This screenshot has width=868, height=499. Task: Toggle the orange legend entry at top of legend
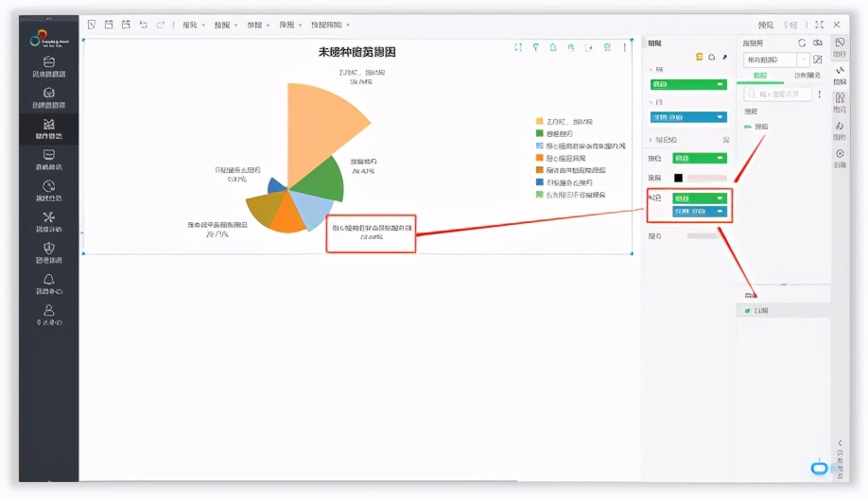[540, 121]
